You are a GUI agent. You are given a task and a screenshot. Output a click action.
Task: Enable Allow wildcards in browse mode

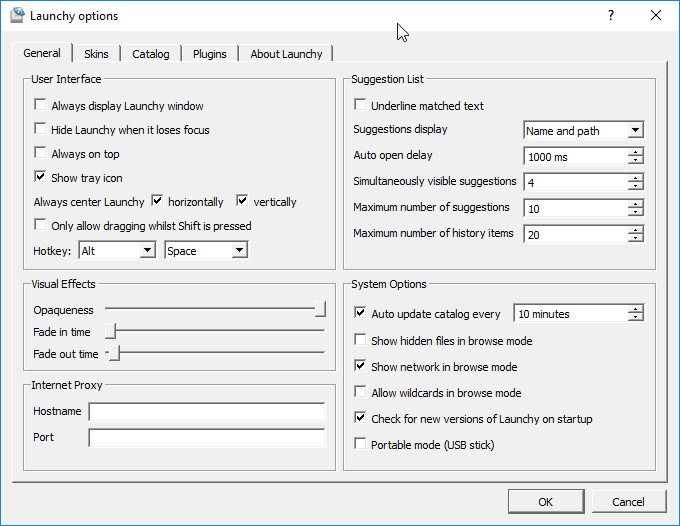[x=360, y=391]
